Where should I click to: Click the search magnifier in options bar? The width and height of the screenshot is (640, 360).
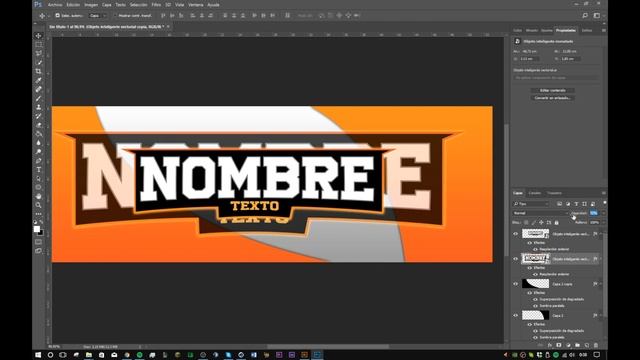tap(585, 16)
